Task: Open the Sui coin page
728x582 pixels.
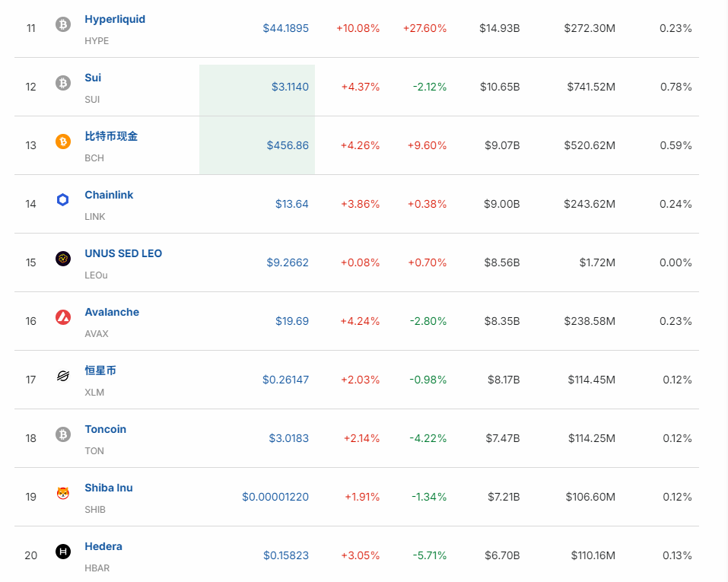Action: click(93, 78)
